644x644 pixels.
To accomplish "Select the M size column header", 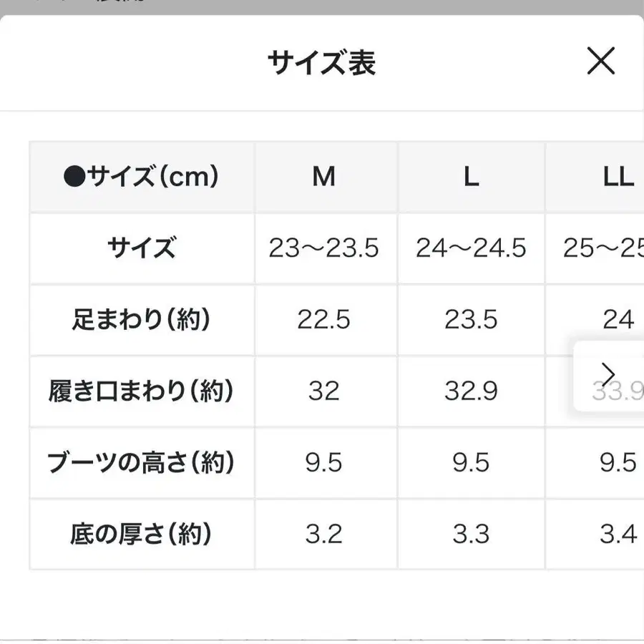I will point(325,177).
